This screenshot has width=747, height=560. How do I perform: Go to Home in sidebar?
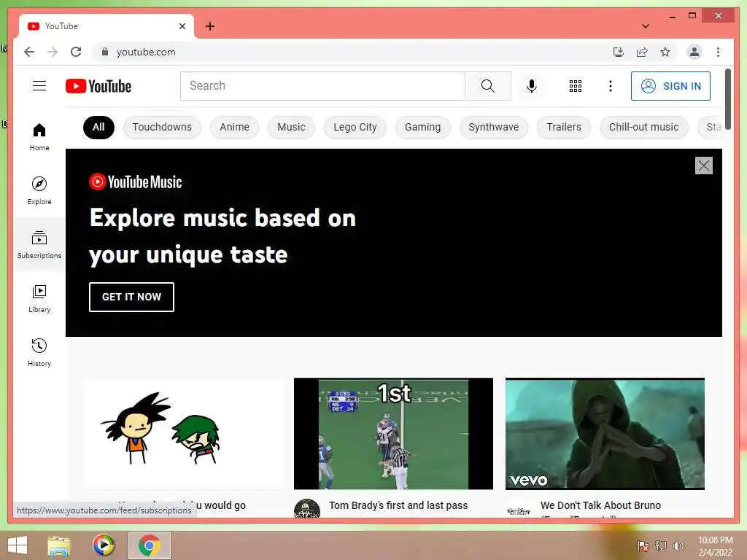pos(39,137)
